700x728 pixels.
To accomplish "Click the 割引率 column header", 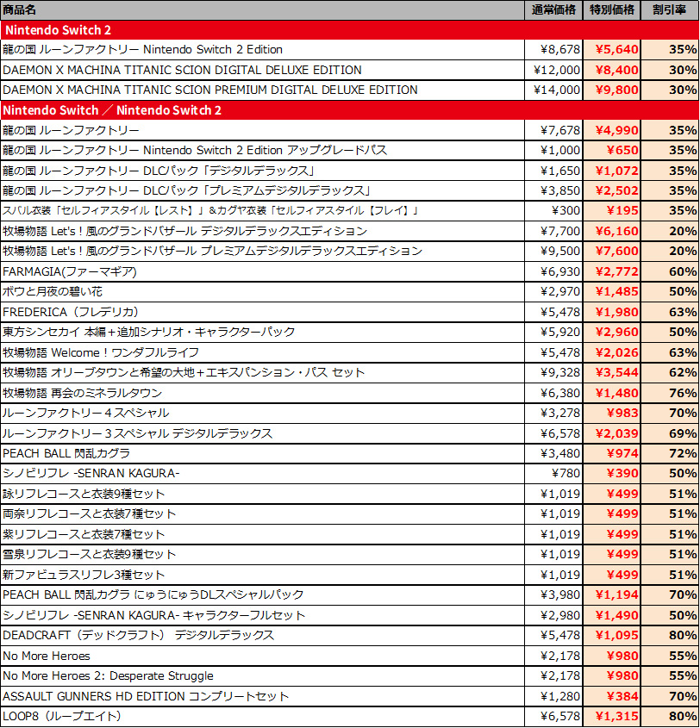I will pos(670,9).
